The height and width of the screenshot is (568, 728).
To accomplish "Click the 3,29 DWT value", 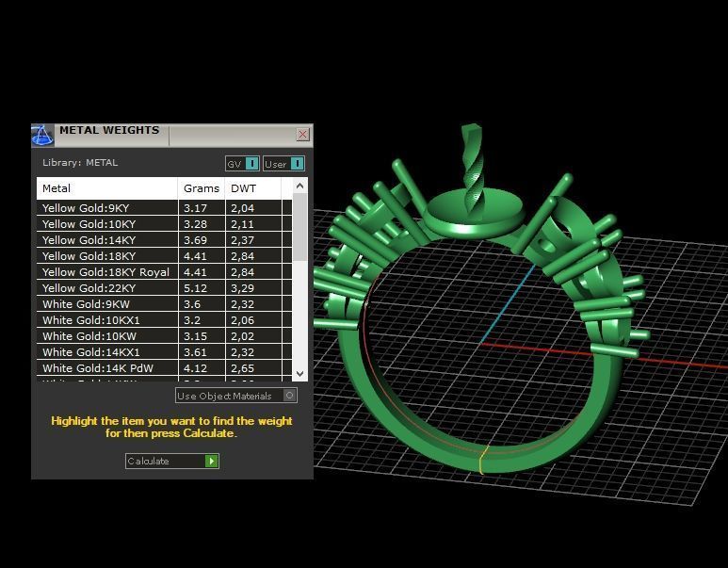I will coord(242,288).
